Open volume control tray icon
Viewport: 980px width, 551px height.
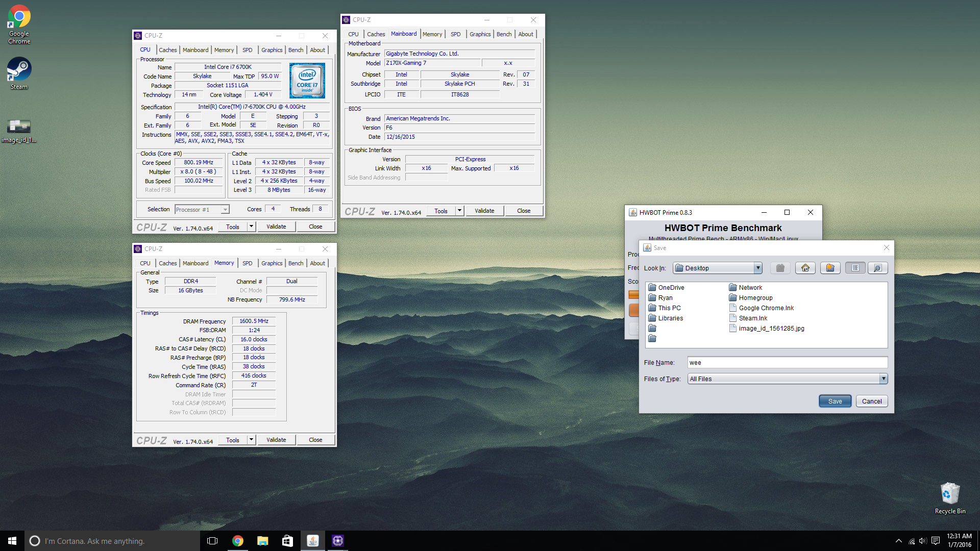pos(923,541)
